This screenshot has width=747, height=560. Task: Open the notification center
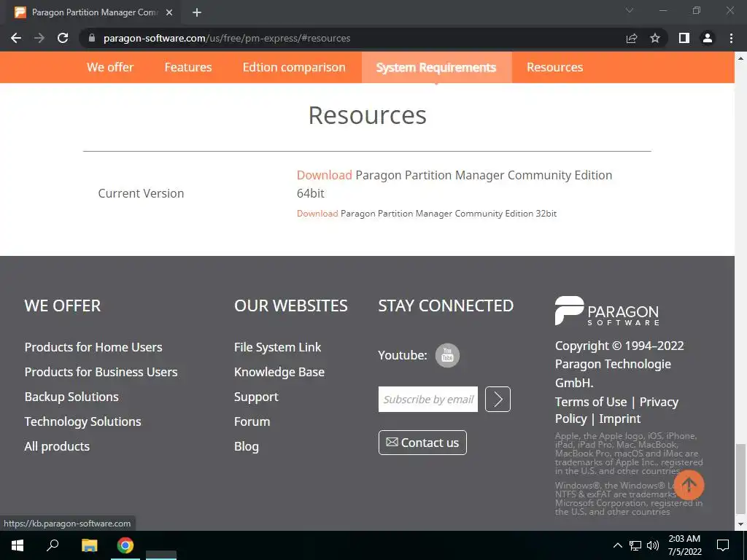pyautogui.click(x=723, y=545)
